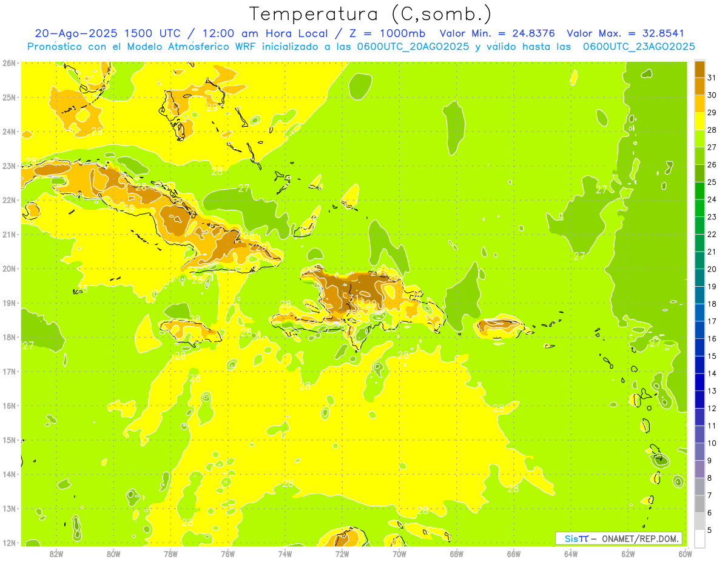This screenshot has height=562, width=728.
Task: Click the '62W' longitude label
Action: 629,554
